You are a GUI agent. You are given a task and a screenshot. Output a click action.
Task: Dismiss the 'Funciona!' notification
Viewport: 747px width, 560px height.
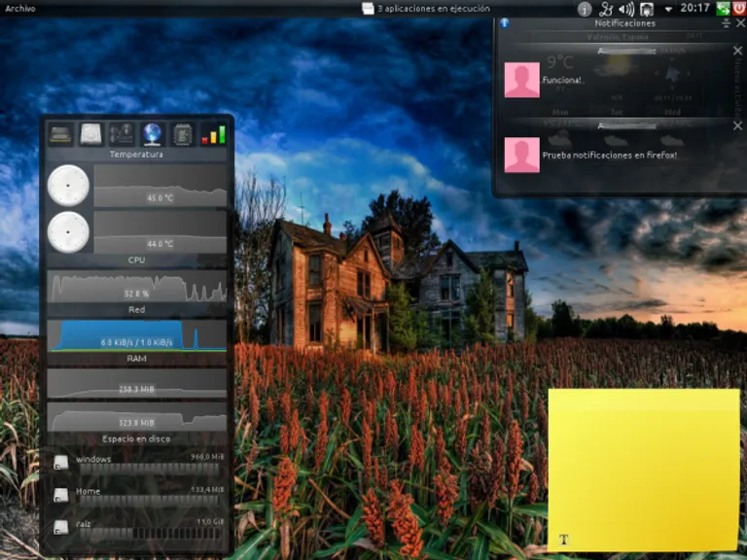[x=736, y=51]
